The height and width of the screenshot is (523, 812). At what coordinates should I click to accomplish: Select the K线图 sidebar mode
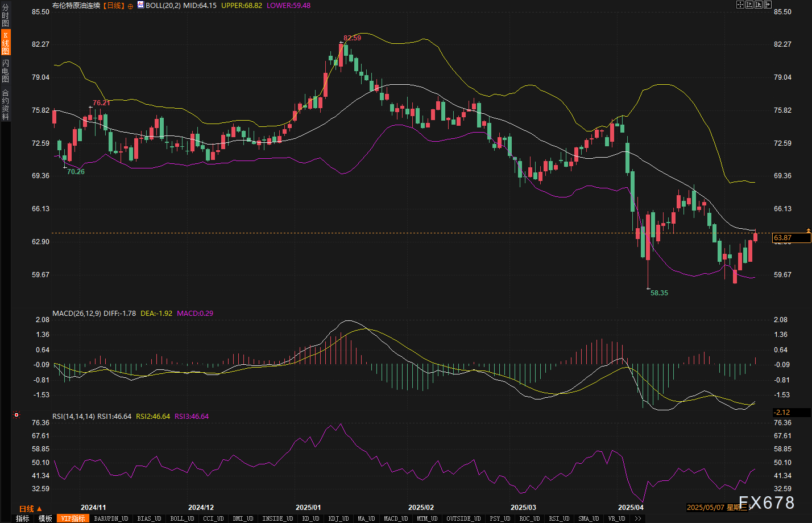click(x=5, y=43)
